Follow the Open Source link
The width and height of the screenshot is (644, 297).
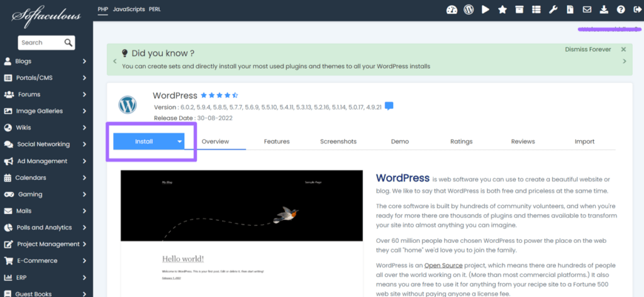click(x=443, y=266)
